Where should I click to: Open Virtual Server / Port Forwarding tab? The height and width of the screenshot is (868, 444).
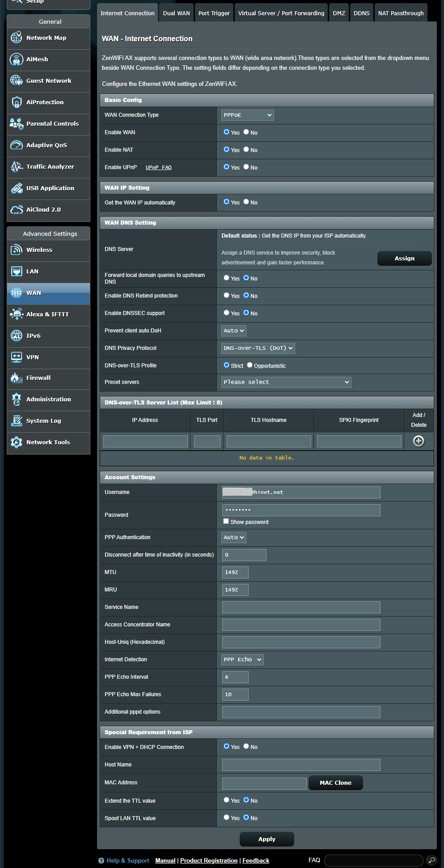click(x=281, y=13)
